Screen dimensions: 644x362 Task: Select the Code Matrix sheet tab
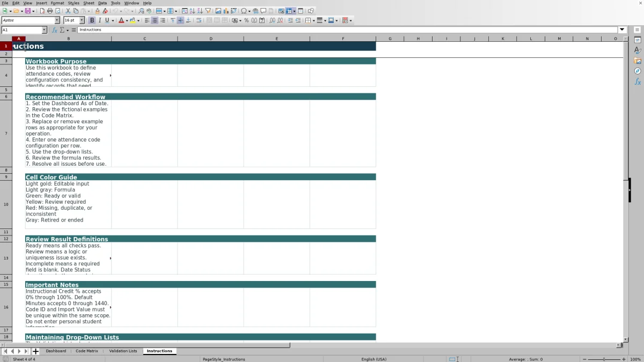[87, 351]
